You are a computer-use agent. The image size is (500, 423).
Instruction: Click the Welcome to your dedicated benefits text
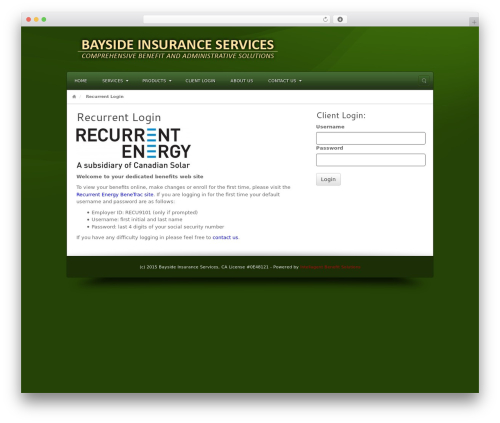pyautogui.click(x=140, y=176)
